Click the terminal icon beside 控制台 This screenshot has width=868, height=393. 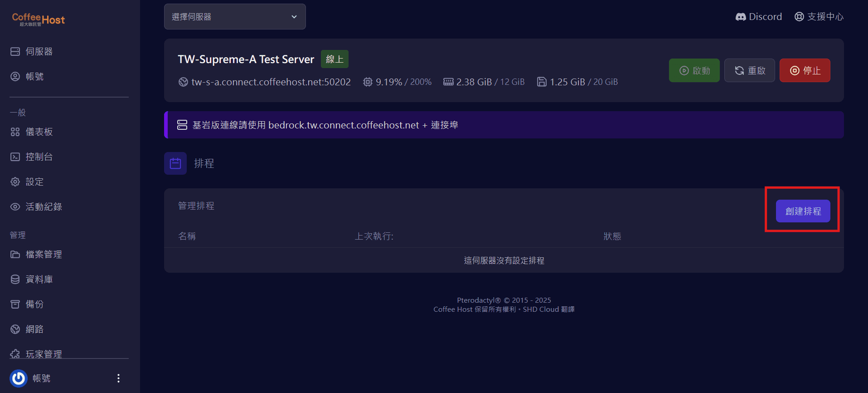point(15,157)
